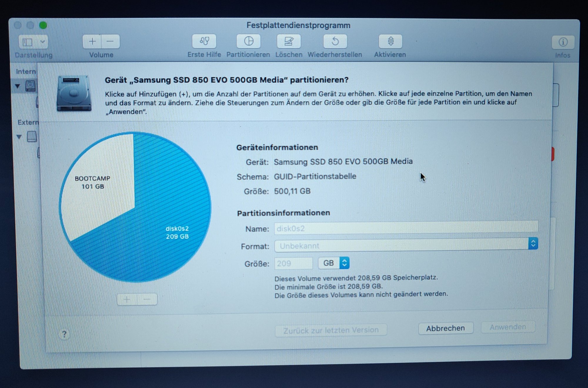588x388 pixels.
Task: Click the partition Name input field
Action: tap(406, 228)
